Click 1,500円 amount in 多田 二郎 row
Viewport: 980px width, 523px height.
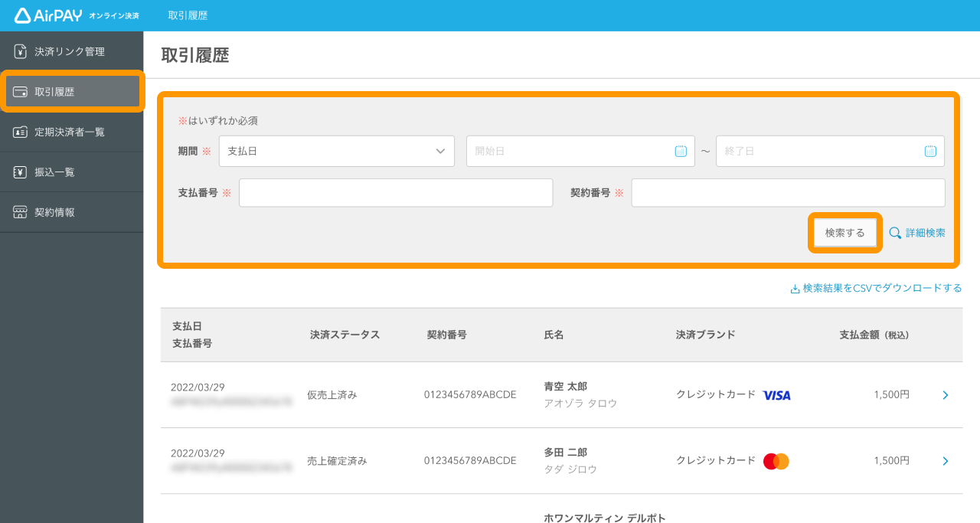coord(891,461)
